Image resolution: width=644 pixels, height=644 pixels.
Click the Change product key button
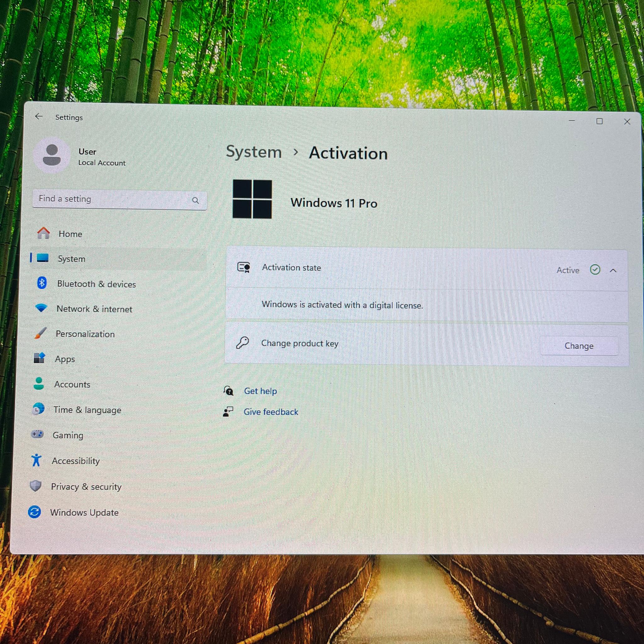click(x=579, y=346)
